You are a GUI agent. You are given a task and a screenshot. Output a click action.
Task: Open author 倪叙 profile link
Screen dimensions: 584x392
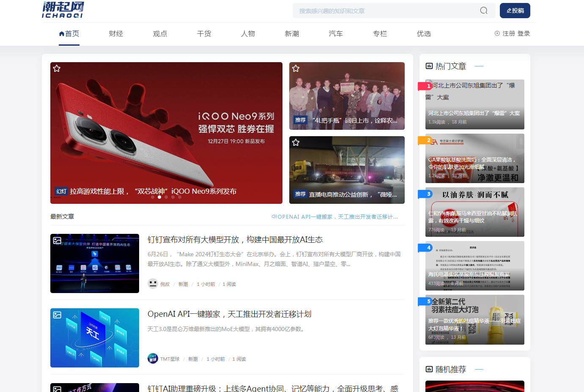pos(165,284)
